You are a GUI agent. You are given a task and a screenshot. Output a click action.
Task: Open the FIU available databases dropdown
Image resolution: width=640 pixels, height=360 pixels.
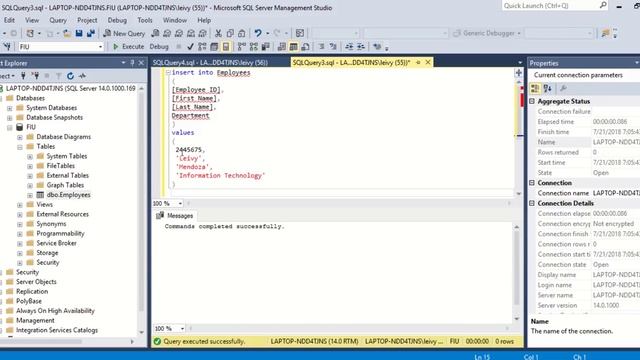(x=100, y=47)
